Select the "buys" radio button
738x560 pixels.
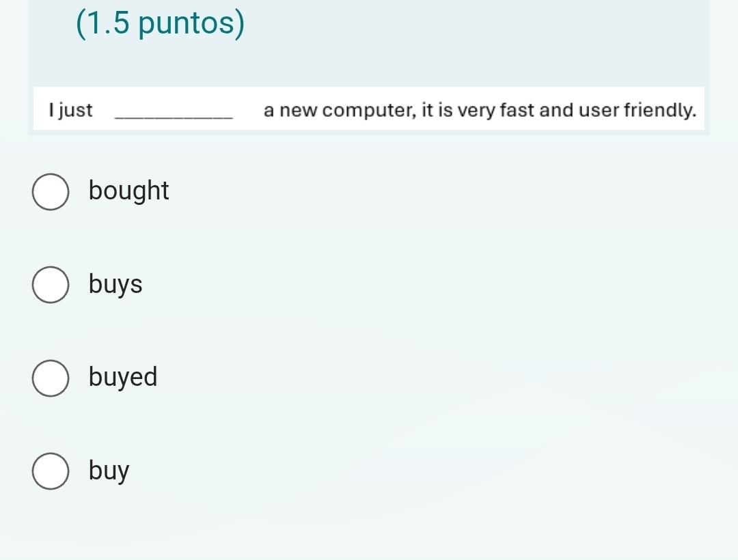point(50,285)
